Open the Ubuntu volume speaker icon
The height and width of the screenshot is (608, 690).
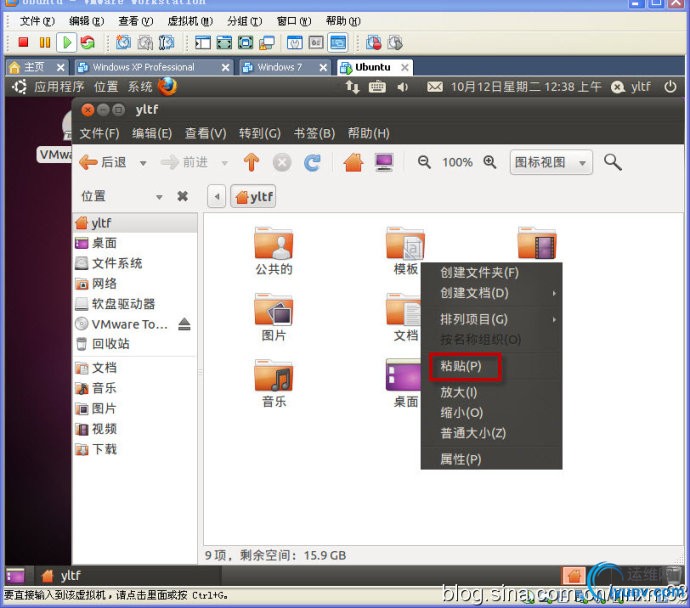click(402, 87)
